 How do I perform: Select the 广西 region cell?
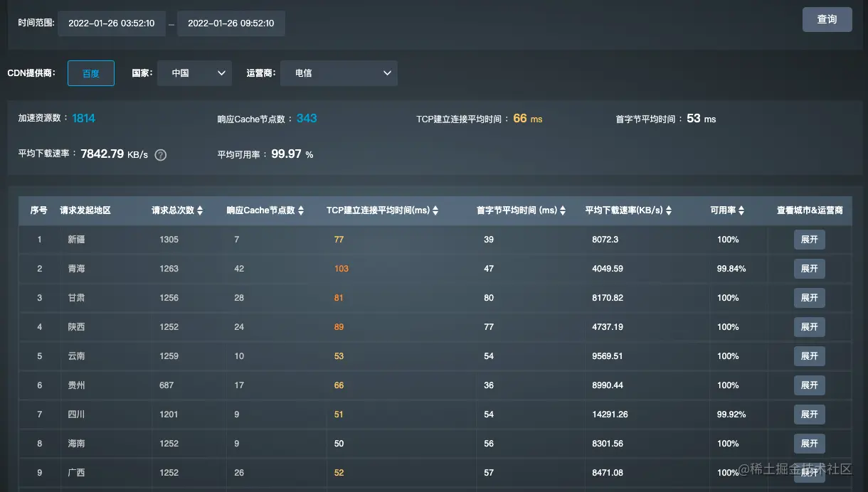click(76, 473)
